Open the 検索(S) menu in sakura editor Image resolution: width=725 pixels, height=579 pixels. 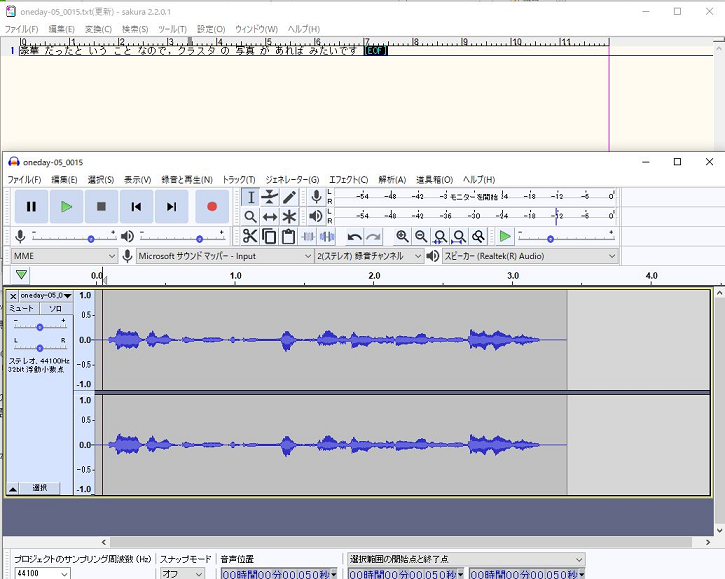(135, 29)
